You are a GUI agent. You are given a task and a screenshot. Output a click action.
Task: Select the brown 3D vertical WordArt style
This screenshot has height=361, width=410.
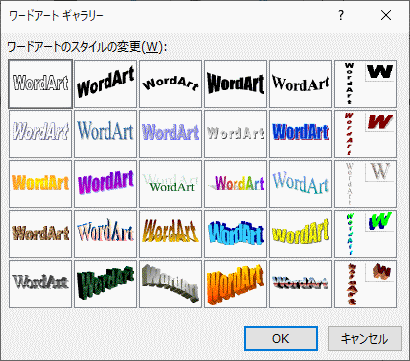click(x=365, y=284)
